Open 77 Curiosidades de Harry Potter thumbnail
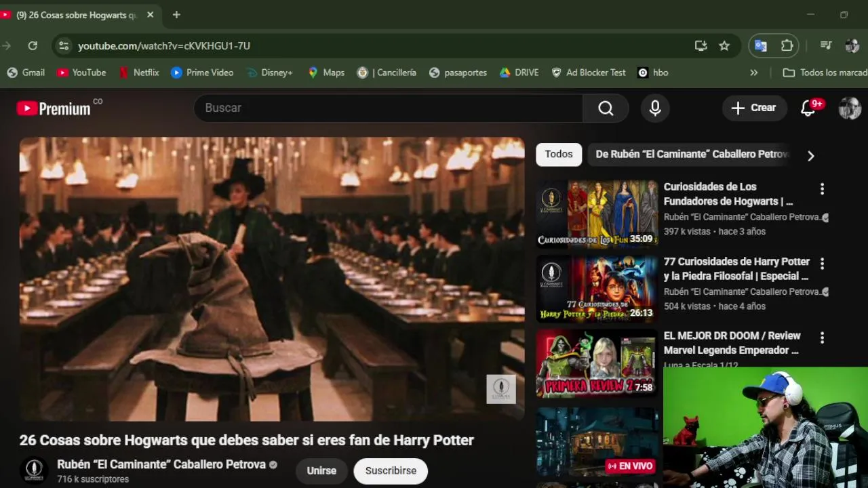 tap(597, 288)
